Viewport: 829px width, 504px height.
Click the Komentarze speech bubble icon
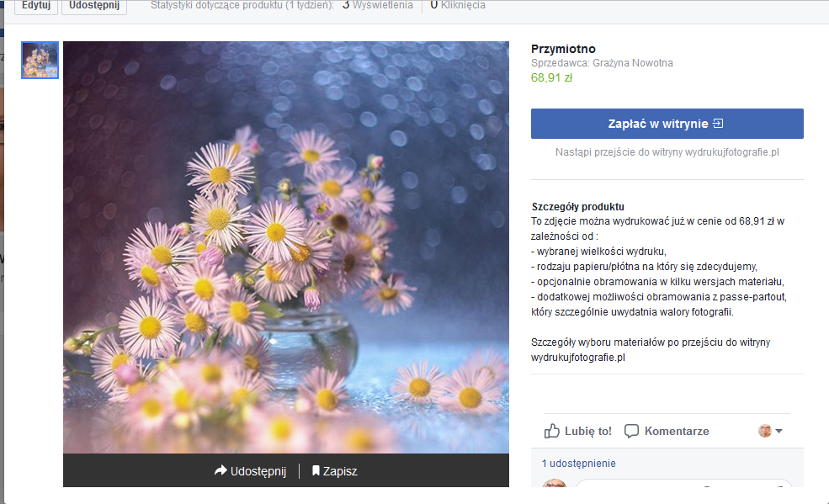tap(631, 431)
